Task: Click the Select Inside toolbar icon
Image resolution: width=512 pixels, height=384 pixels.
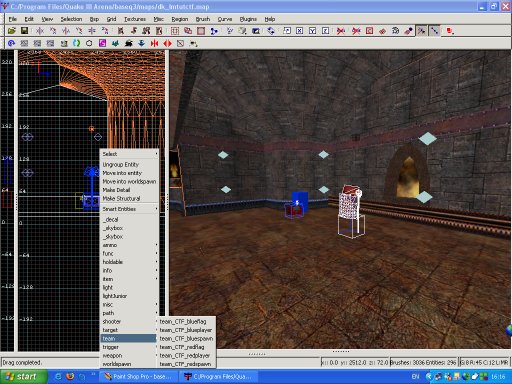Action: pos(159,31)
